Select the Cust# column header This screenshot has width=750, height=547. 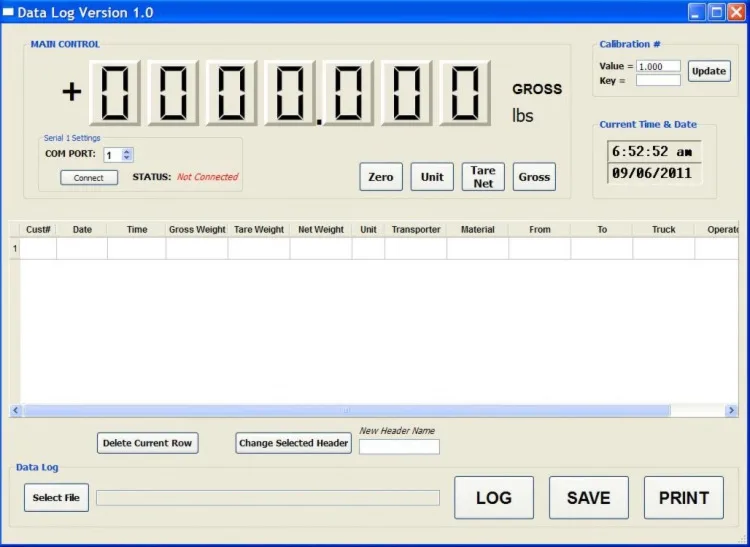pyautogui.click(x=38, y=230)
